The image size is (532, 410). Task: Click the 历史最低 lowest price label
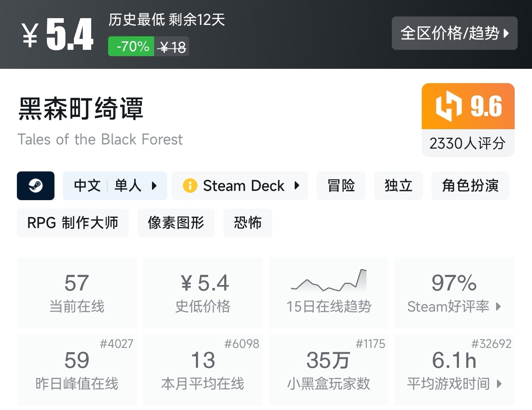(x=131, y=20)
